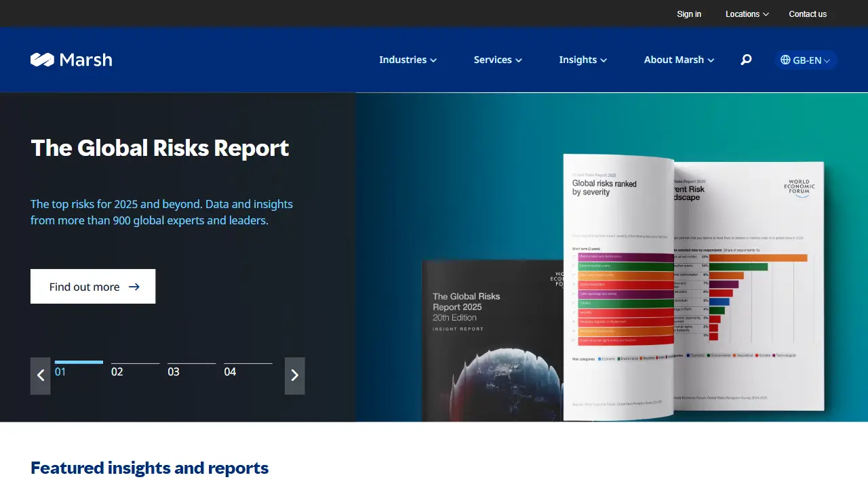Switch to carousel slide 02
Screen dimensions: 868x488
tap(135, 369)
